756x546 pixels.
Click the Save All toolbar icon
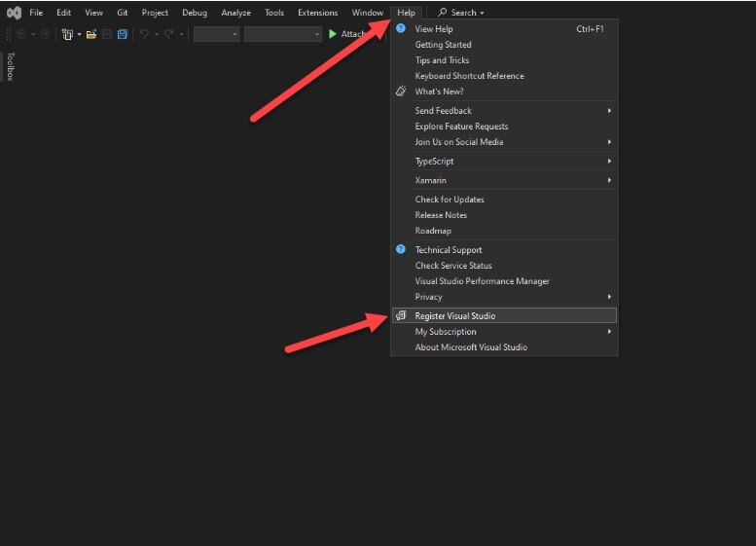coord(123,34)
